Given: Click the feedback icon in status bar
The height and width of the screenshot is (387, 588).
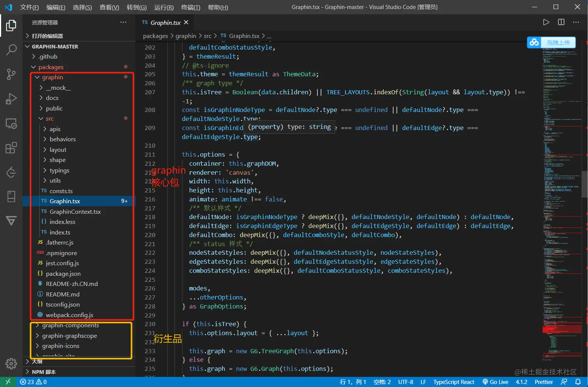Looking at the screenshot, I should coord(564,382).
